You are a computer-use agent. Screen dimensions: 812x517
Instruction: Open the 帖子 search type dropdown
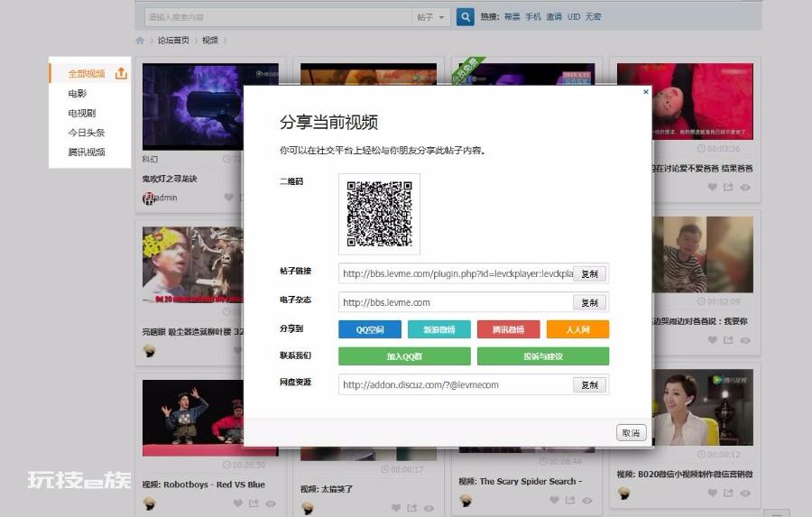(x=431, y=17)
